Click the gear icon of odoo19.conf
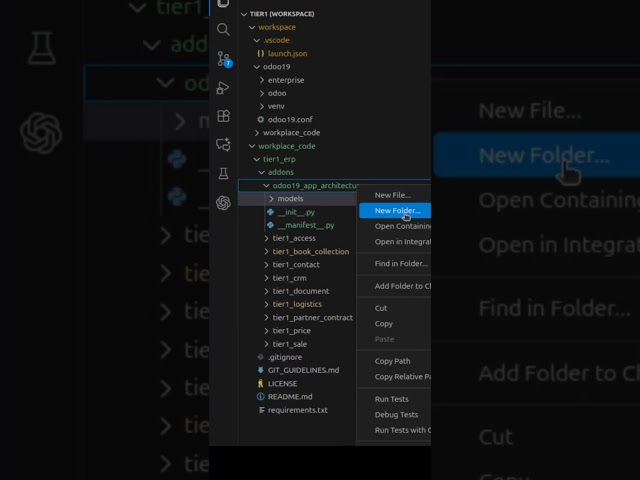640x480 pixels. tap(260, 120)
